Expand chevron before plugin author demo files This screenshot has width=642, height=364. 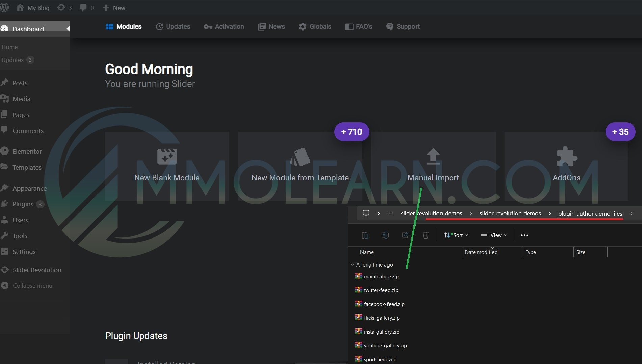point(550,213)
